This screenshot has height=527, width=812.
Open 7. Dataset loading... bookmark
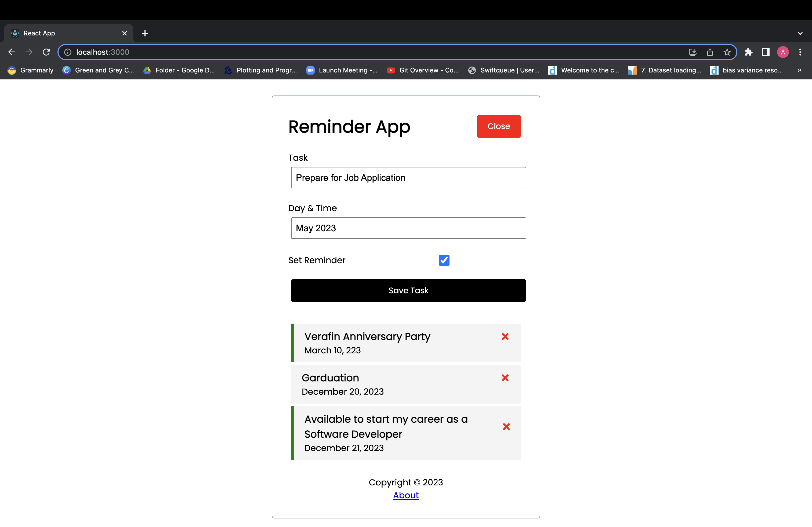(665, 70)
